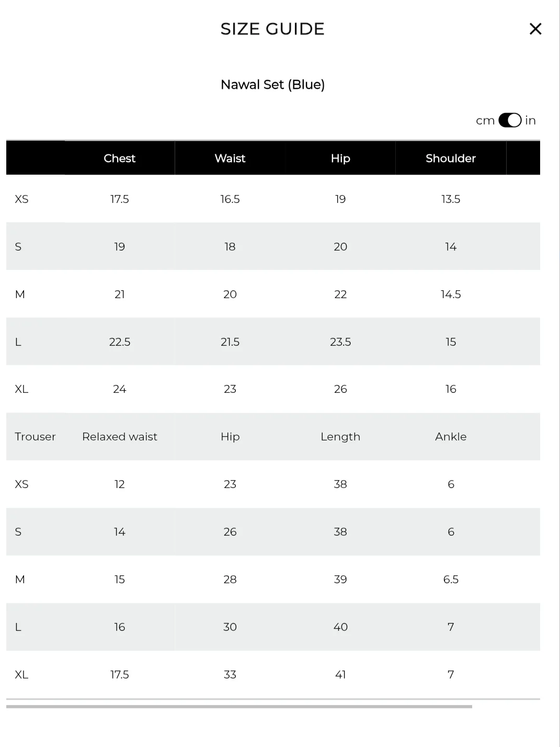Click the Relaxed waist subheader
This screenshot has width=560, height=747.
(120, 437)
